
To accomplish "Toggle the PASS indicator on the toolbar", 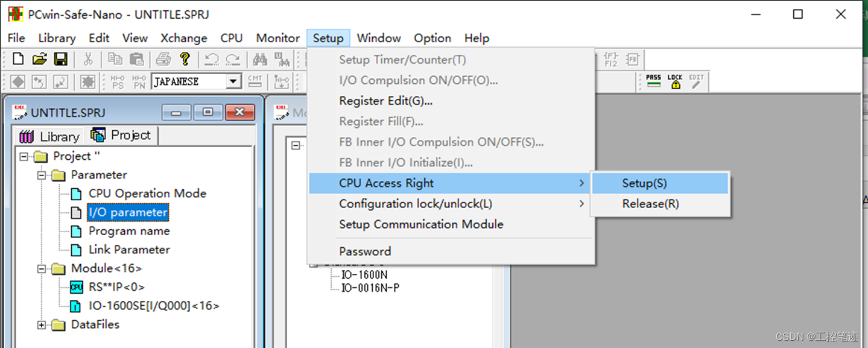I will (653, 81).
